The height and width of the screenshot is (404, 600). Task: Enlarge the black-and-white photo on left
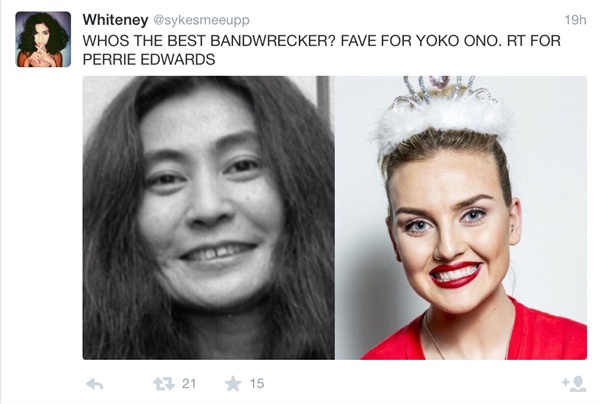209,218
